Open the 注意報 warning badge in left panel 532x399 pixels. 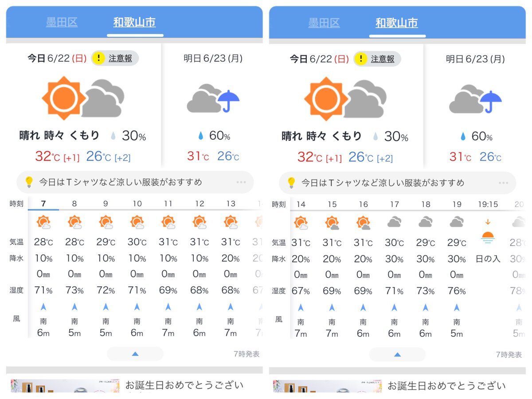click(115, 58)
